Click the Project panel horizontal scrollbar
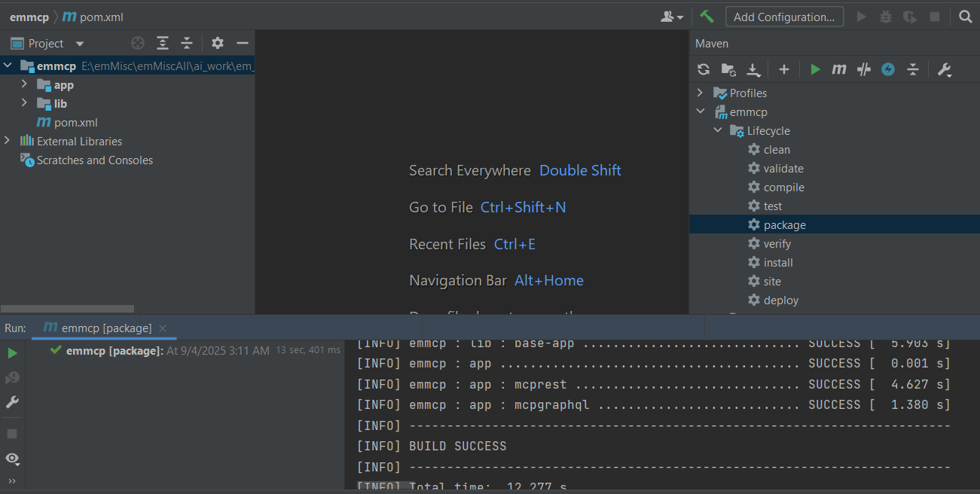The height and width of the screenshot is (494, 980). point(67,309)
